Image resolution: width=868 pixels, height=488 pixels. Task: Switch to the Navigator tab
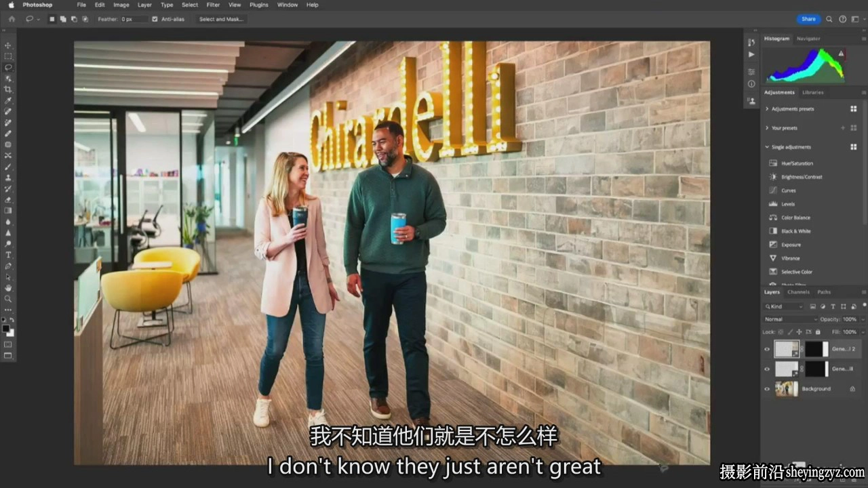click(x=808, y=39)
